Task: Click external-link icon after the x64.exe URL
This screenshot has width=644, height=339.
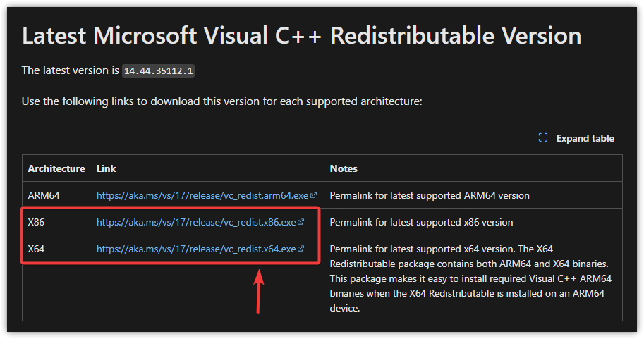Action: pos(301,249)
